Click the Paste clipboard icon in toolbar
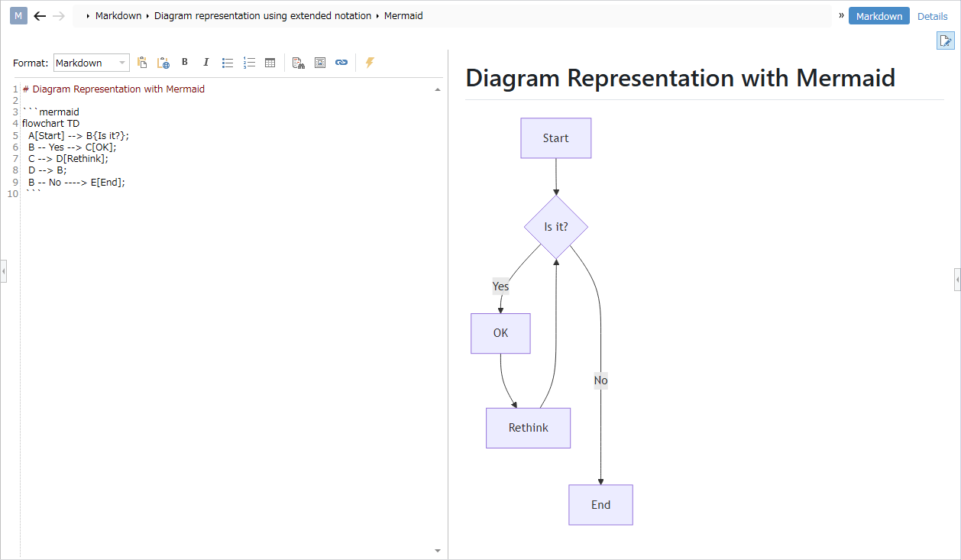The image size is (961, 560). [x=142, y=63]
